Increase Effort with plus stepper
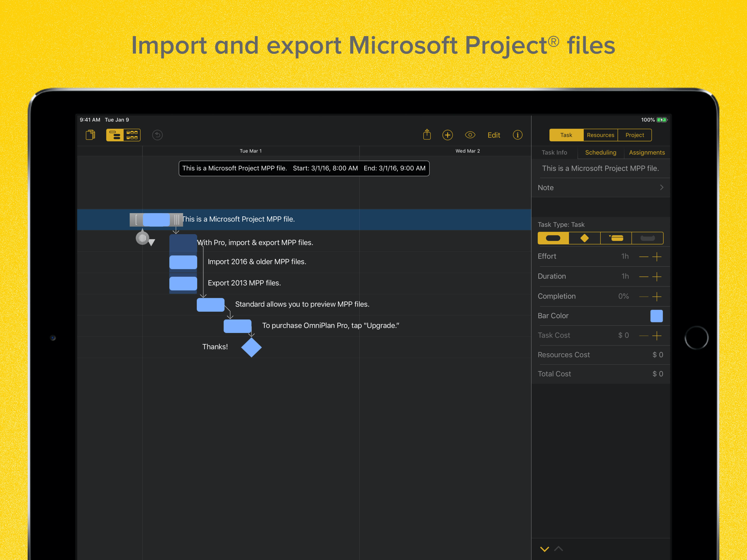Viewport: 747px width, 560px height. click(657, 257)
